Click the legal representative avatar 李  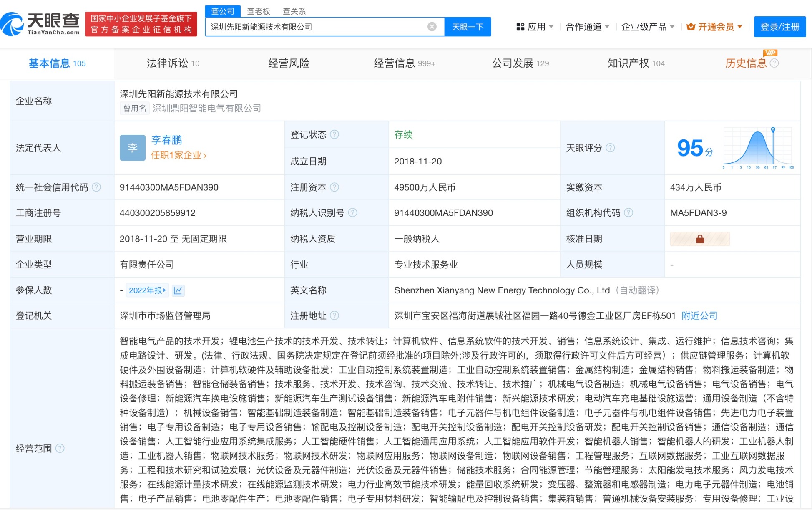point(132,148)
